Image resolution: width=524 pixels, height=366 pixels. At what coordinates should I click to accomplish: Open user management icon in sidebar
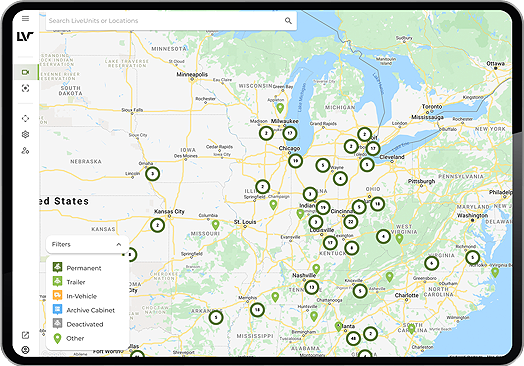tap(25, 151)
